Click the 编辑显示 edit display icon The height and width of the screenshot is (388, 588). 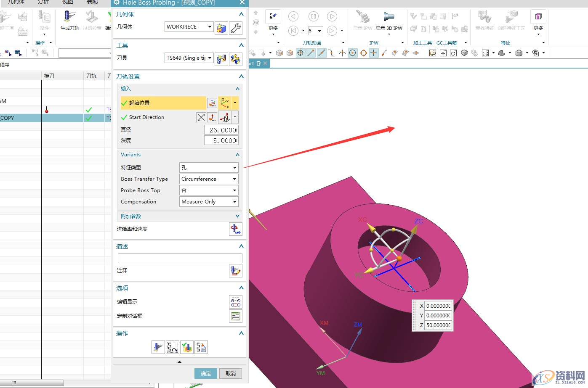235,302
